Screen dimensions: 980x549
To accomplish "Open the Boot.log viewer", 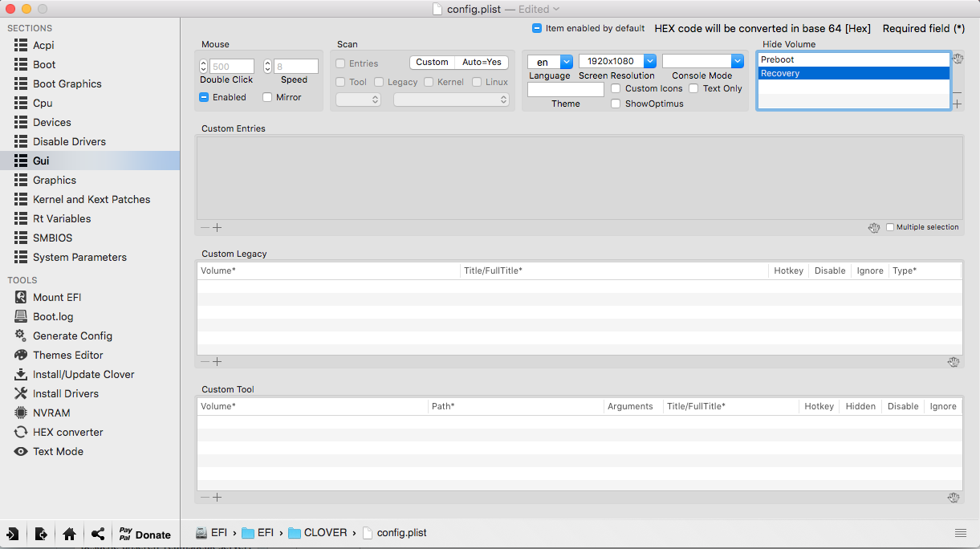I will tap(52, 316).
